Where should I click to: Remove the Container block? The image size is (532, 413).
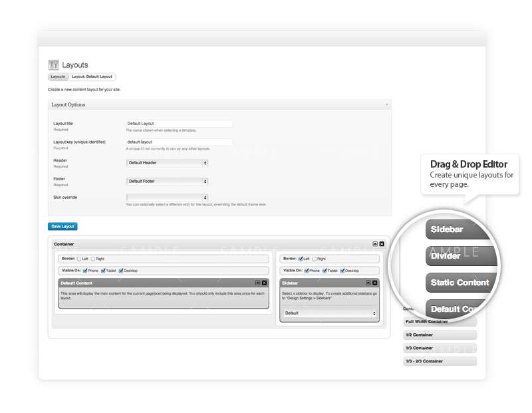point(382,244)
